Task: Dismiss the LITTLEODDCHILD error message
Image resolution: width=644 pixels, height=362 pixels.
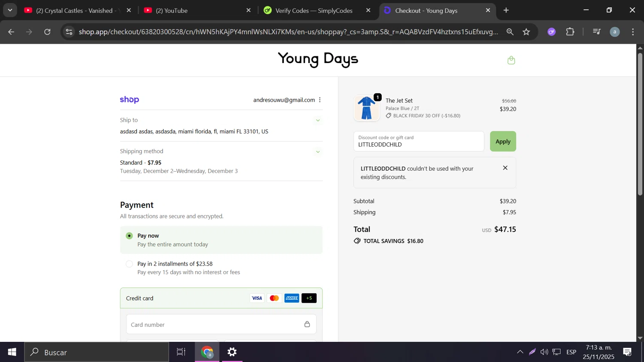Action: tap(505, 168)
